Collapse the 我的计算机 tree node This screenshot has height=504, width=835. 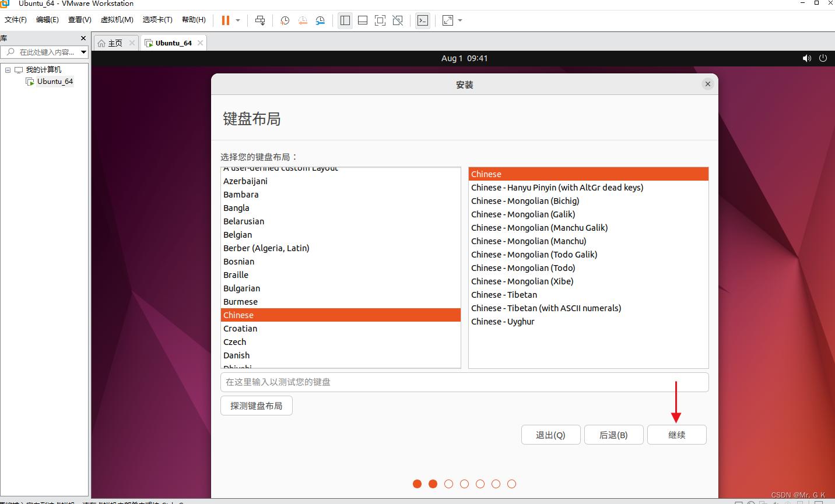8,70
